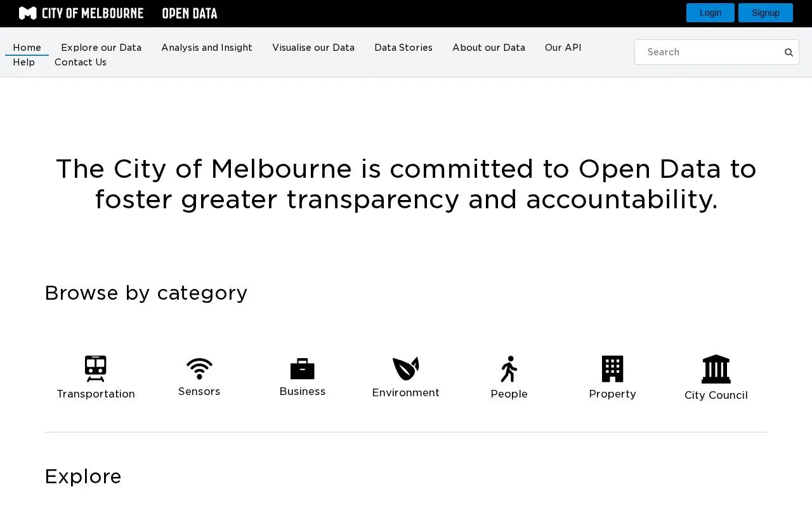Click the People category label
The width and height of the screenshot is (812, 508).
coord(509,394)
